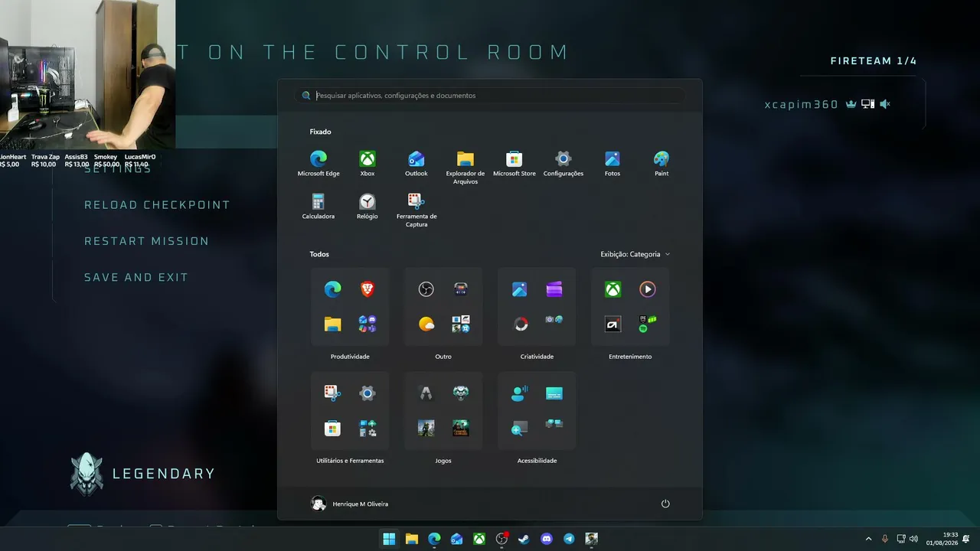Change the Exibição: Categoria view dropdown
Viewport: 980px width, 551px height.
[635, 254]
